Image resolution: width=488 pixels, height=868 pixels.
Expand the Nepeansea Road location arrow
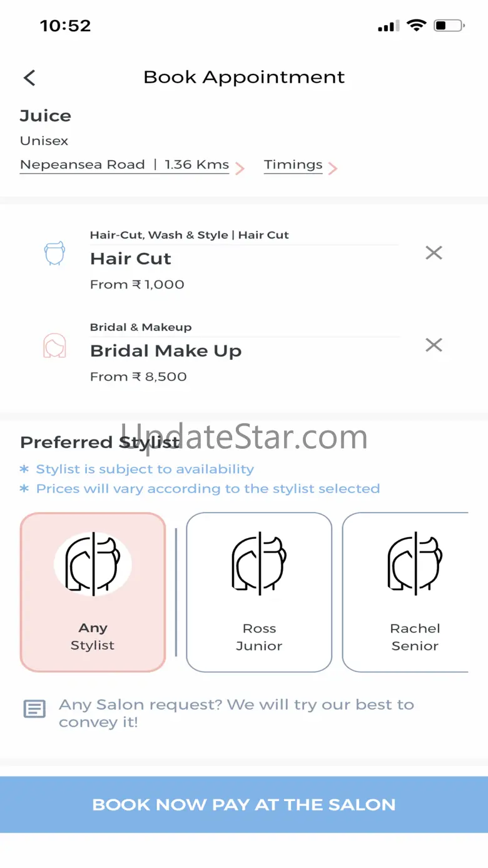(x=240, y=168)
